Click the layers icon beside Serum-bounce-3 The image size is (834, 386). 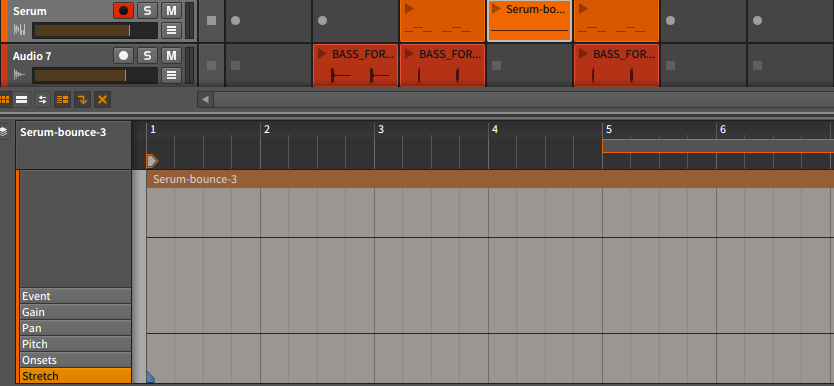click(x=4, y=132)
